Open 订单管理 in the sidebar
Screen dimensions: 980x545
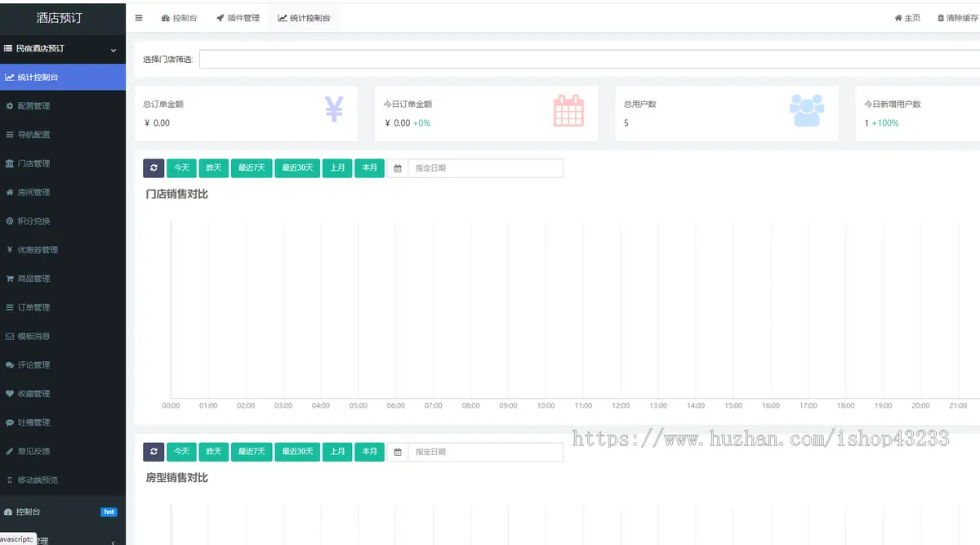pos(33,307)
